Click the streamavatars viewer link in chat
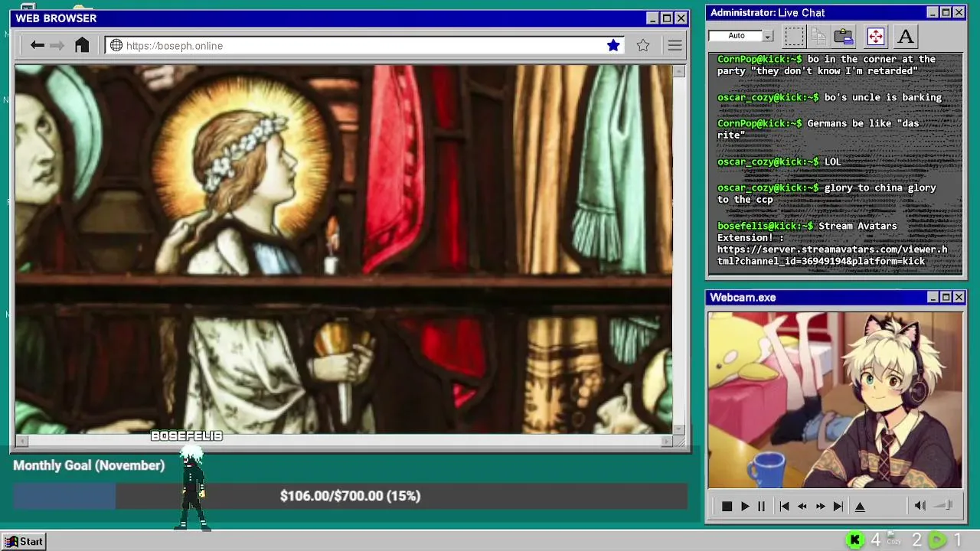 832,256
